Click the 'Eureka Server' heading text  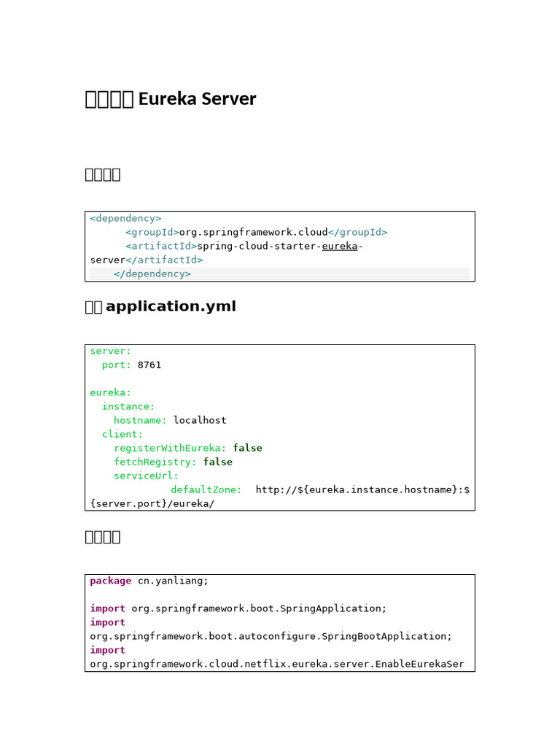(x=197, y=99)
